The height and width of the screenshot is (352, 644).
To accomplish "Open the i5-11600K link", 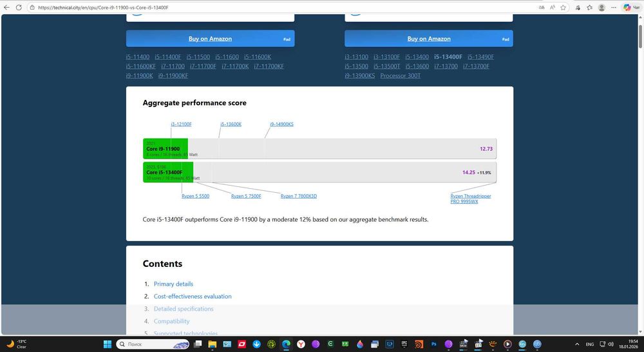I will [258, 57].
